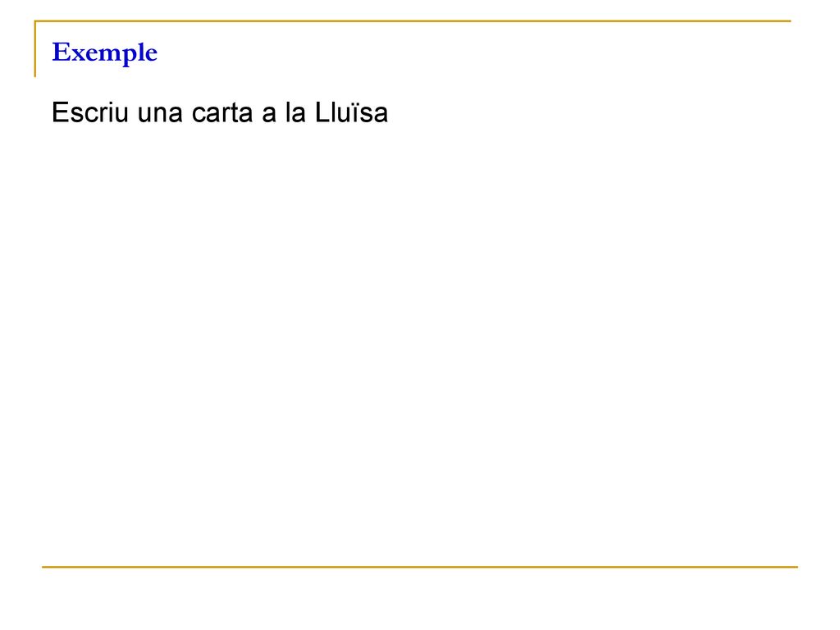Click the letter "x" in "Exemple"

pos(77,55)
